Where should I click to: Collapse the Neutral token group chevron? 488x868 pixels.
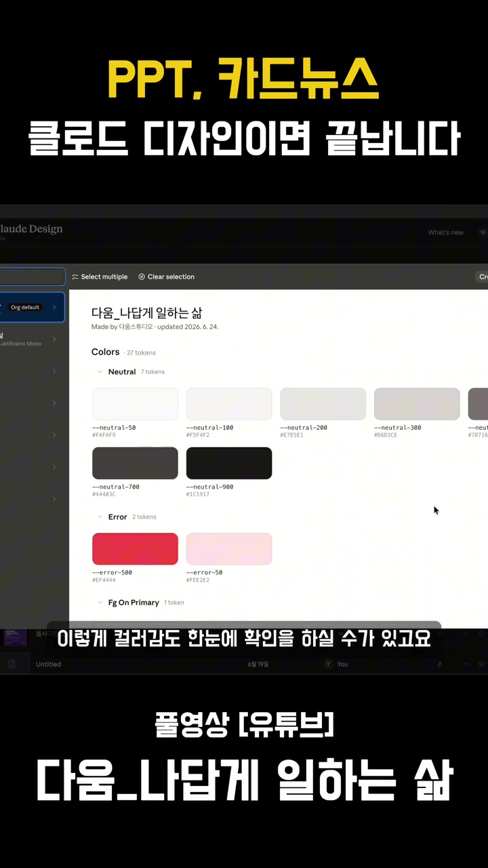pos(100,372)
